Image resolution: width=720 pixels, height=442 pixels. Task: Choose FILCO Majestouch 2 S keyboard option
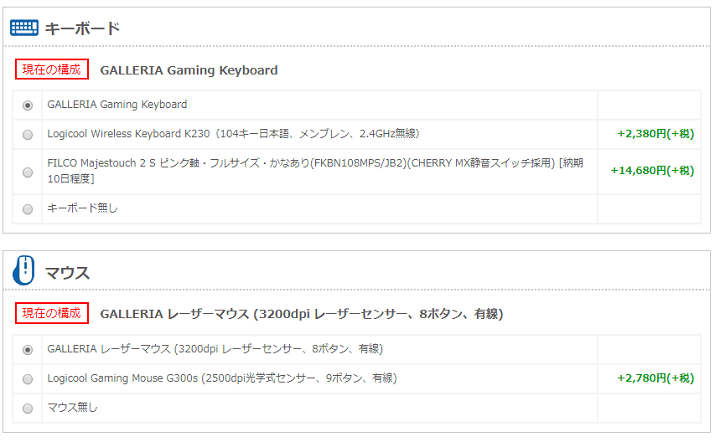[28, 173]
